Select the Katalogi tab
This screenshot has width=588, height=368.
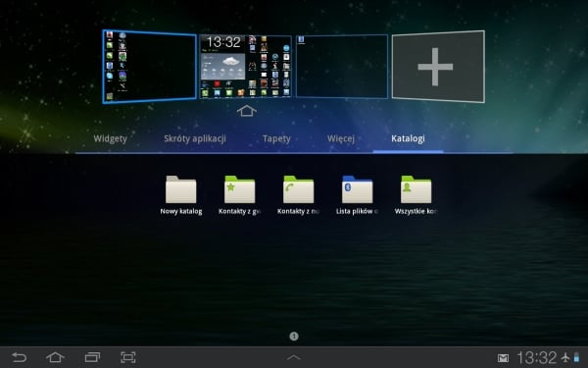(408, 138)
